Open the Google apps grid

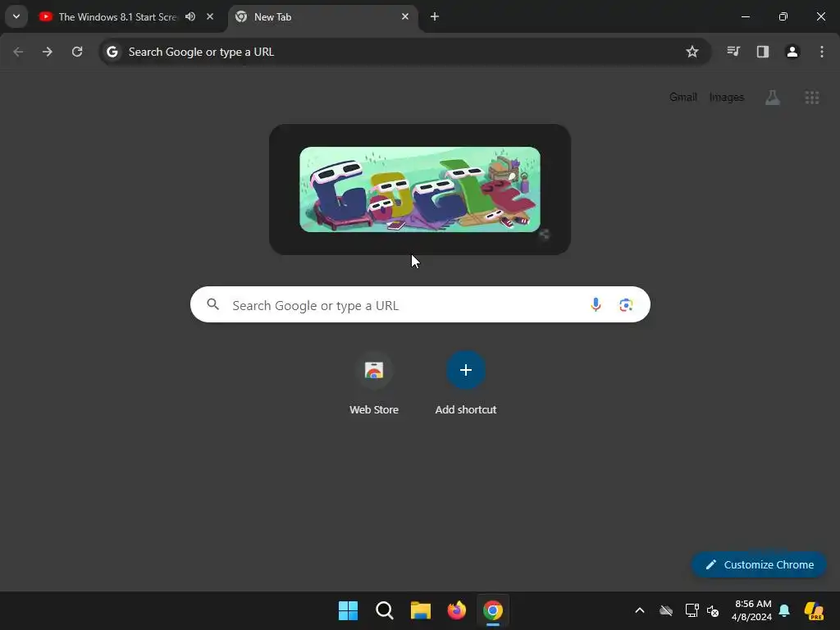(812, 97)
